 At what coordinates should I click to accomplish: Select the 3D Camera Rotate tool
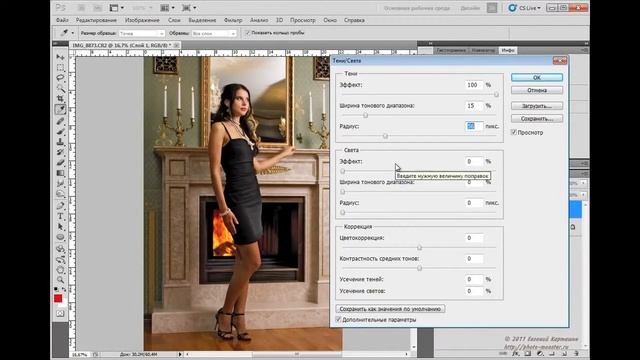pos(60,259)
